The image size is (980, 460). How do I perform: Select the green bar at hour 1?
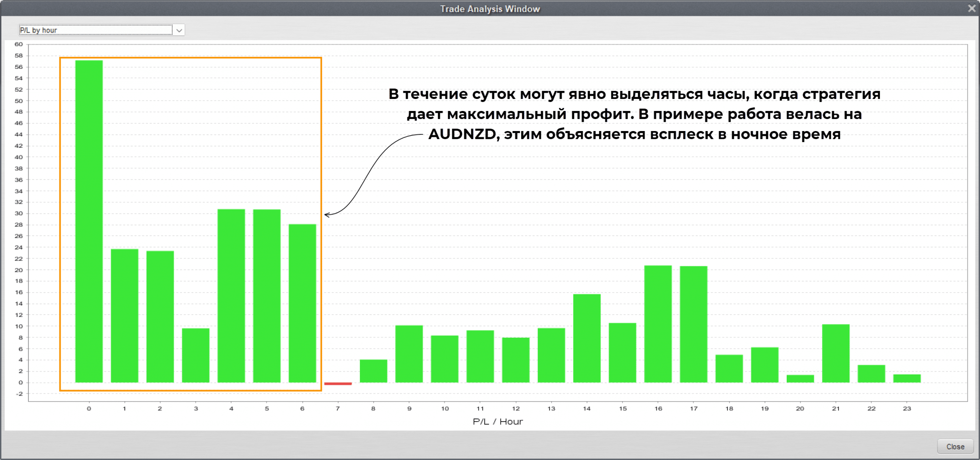[x=124, y=316]
